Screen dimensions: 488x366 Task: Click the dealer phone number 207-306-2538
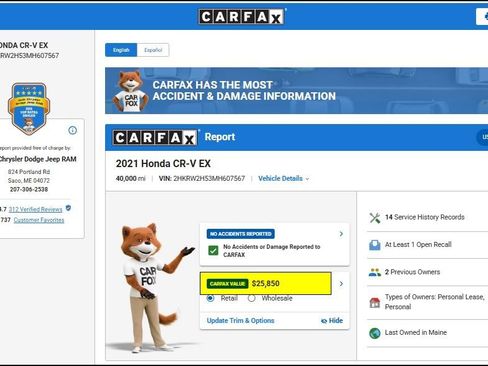click(29, 189)
